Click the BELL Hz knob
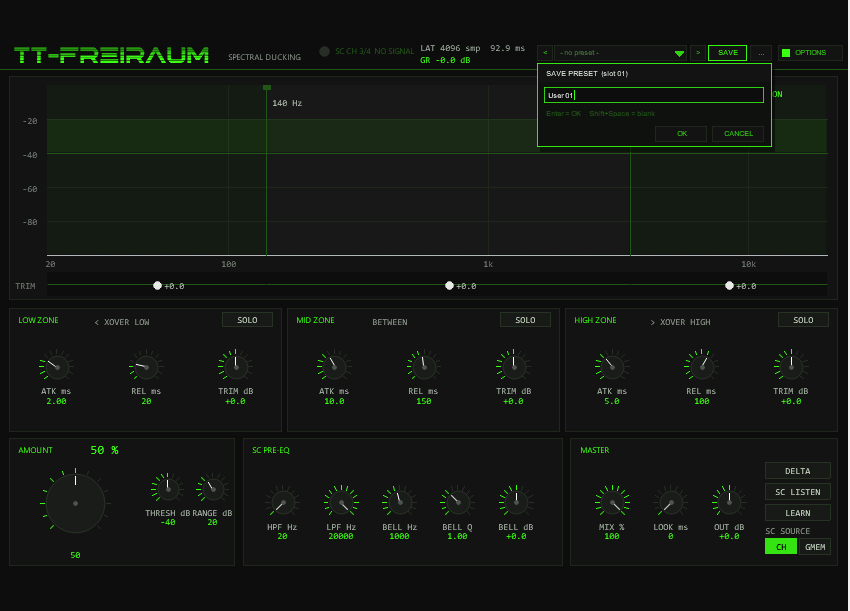The height and width of the screenshot is (611, 850). click(x=400, y=503)
